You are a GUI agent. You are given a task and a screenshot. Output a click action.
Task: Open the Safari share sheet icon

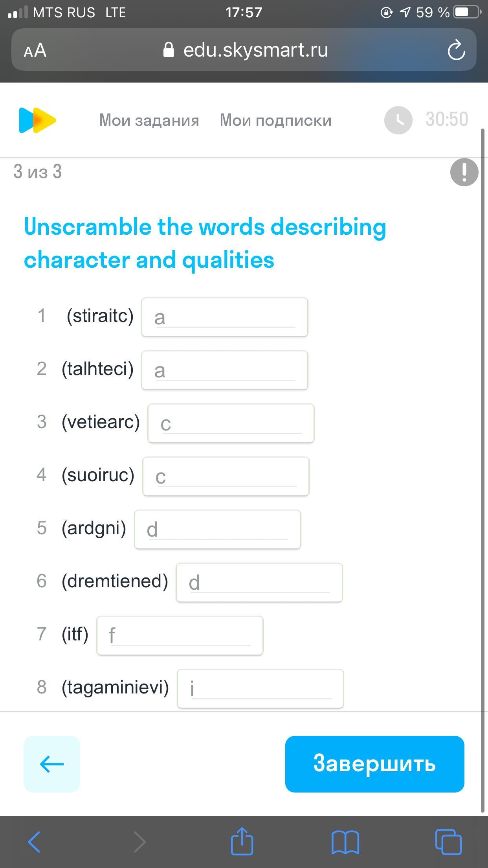242,841
